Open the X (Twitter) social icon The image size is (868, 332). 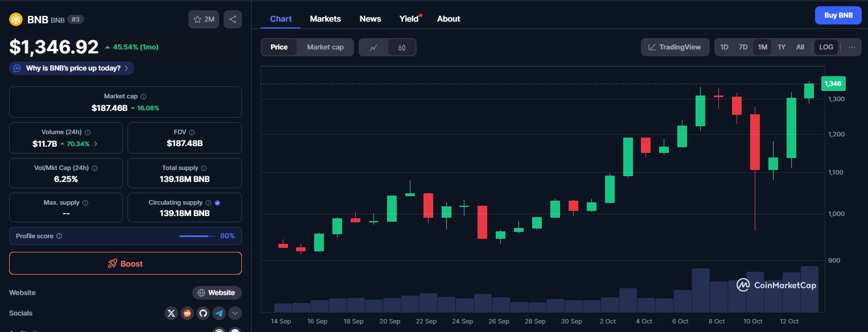(171, 313)
